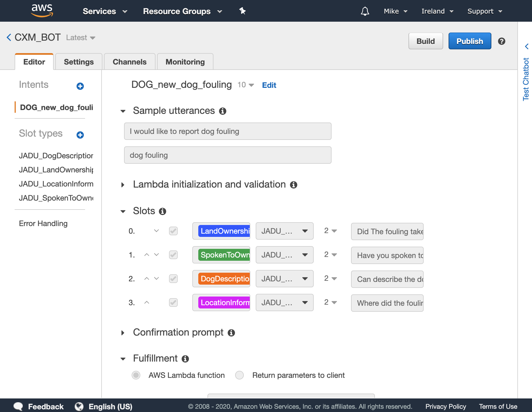
Task: Click the Edit link for intent
Action: click(269, 85)
